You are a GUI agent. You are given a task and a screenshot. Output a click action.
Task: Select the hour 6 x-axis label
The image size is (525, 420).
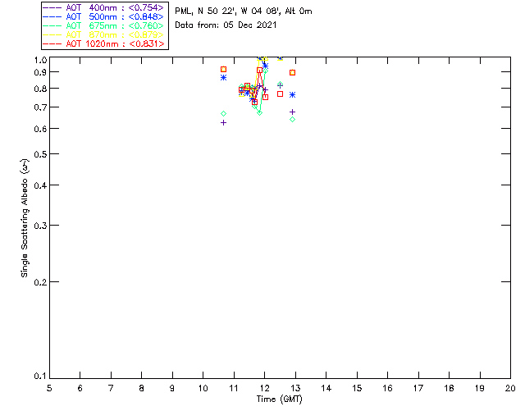tap(80, 388)
